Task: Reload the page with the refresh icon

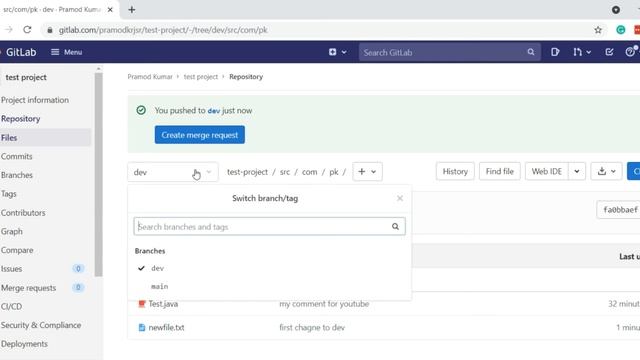Action: pyautogui.click(x=27, y=30)
